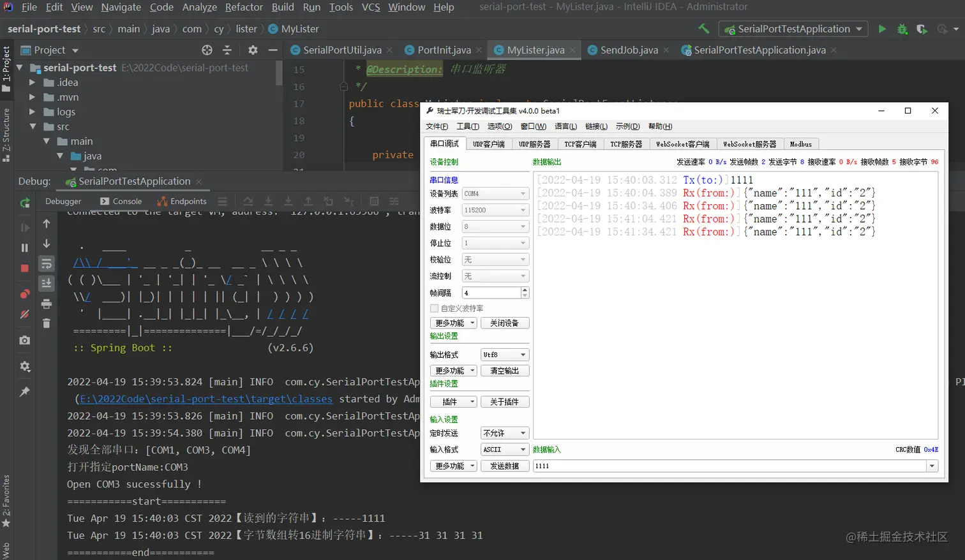Open the 输出格式 Utf8 dropdown

[x=505, y=355]
